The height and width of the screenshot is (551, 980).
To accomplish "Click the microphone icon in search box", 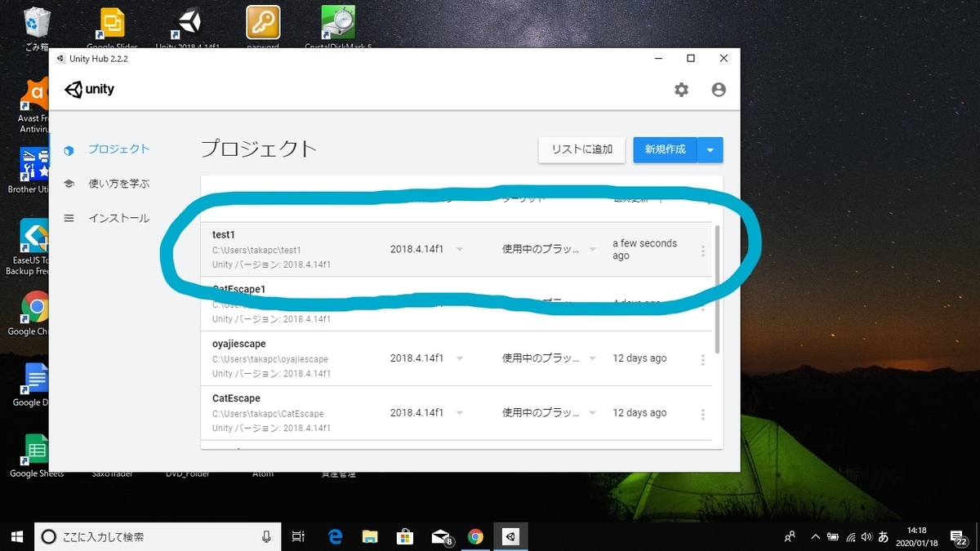I will (x=266, y=536).
